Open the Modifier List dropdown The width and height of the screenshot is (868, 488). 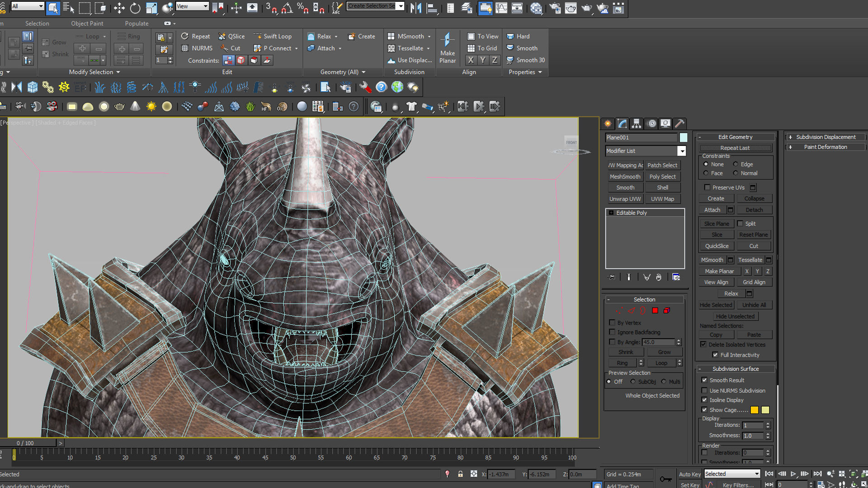tap(681, 151)
